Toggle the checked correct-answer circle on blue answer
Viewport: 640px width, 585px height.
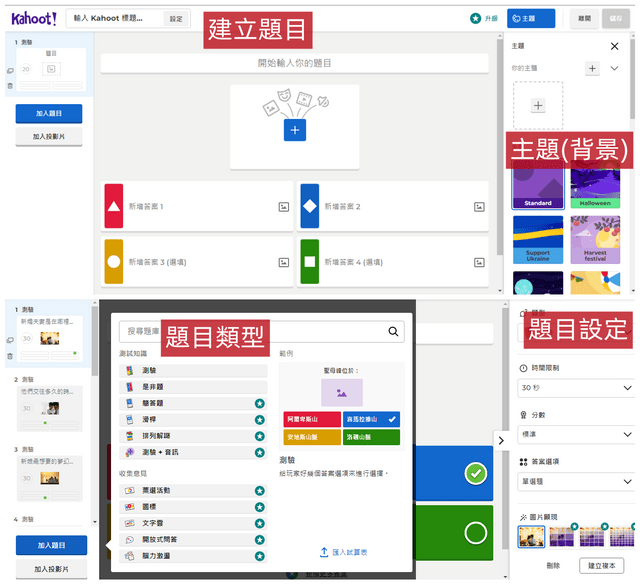click(476, 473)
